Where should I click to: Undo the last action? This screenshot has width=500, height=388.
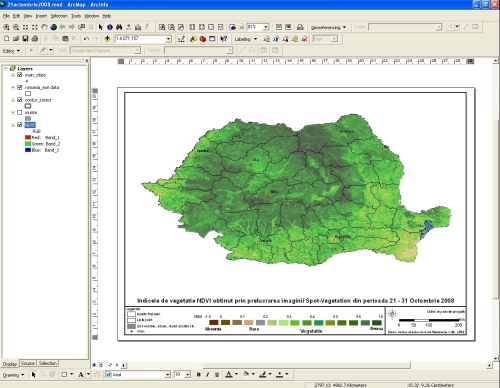tap(86, 39)
